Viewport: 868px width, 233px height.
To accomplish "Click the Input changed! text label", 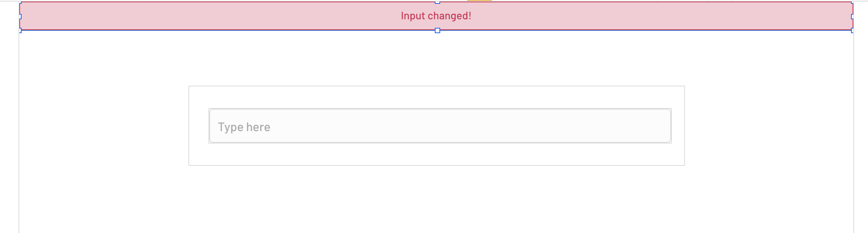I will pos(437,16).
